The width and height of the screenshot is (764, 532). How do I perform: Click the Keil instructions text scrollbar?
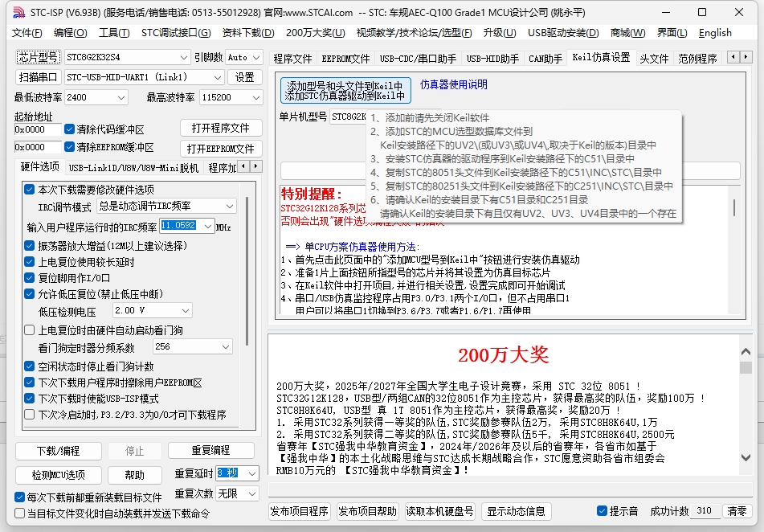734,207
